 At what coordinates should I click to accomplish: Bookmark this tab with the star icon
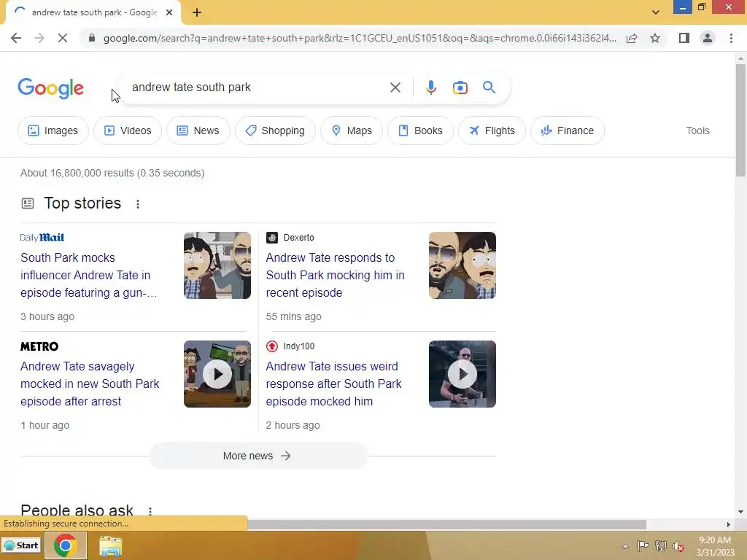pos(655,38)
